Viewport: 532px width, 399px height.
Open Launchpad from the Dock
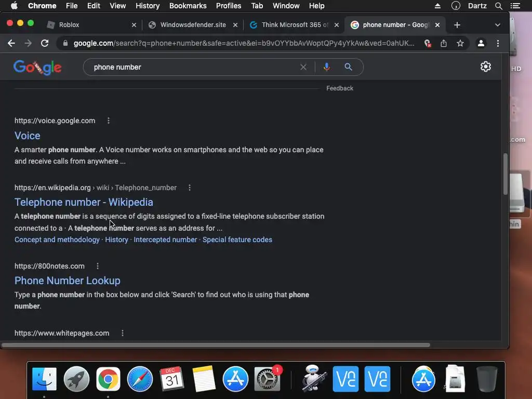tap(76, 379)
